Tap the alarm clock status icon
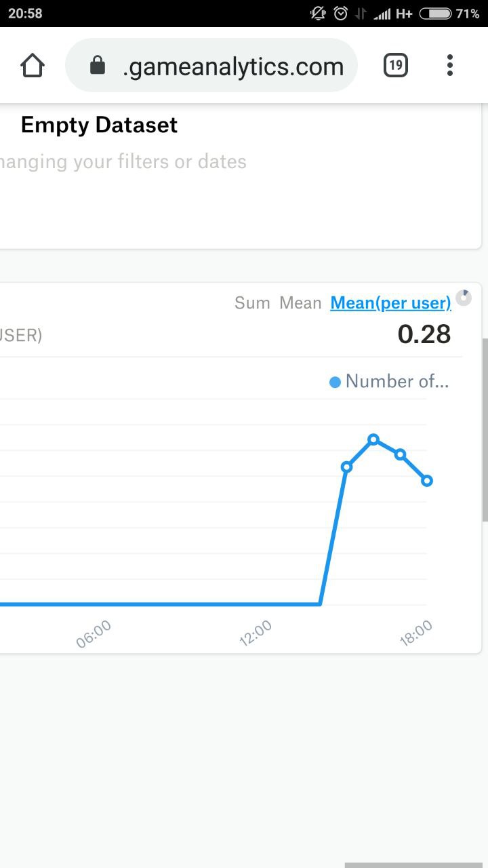This screenshot has width=488, height=868. (x=341, y=14)
